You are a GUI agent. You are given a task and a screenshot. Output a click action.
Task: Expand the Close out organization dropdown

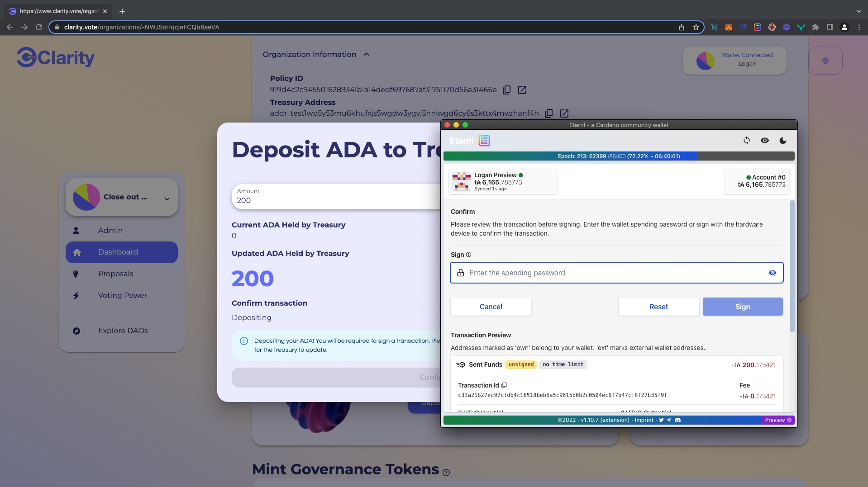point(167,199)
